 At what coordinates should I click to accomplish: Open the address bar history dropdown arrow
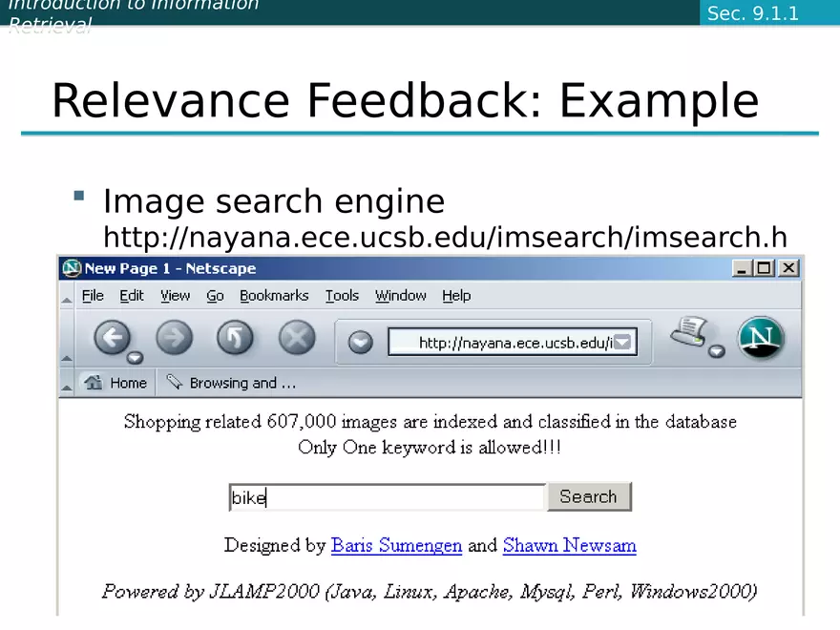tap(622, 341)
